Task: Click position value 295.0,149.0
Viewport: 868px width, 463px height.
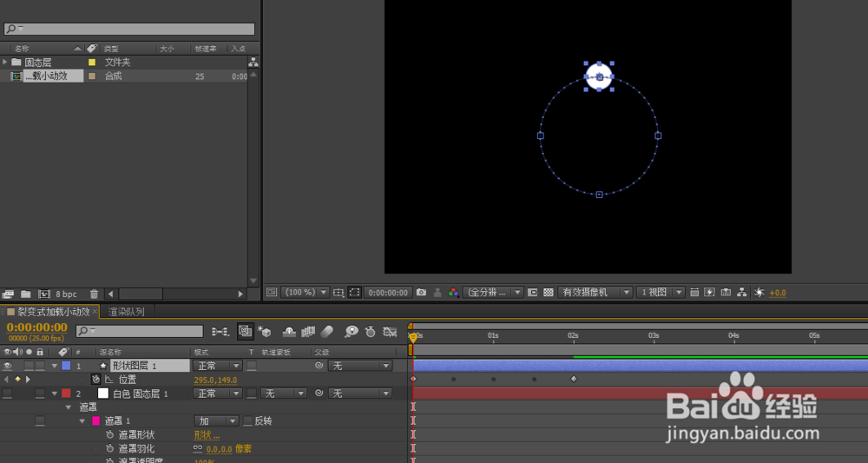Action: pyautogui.click(x=215, y=380)
